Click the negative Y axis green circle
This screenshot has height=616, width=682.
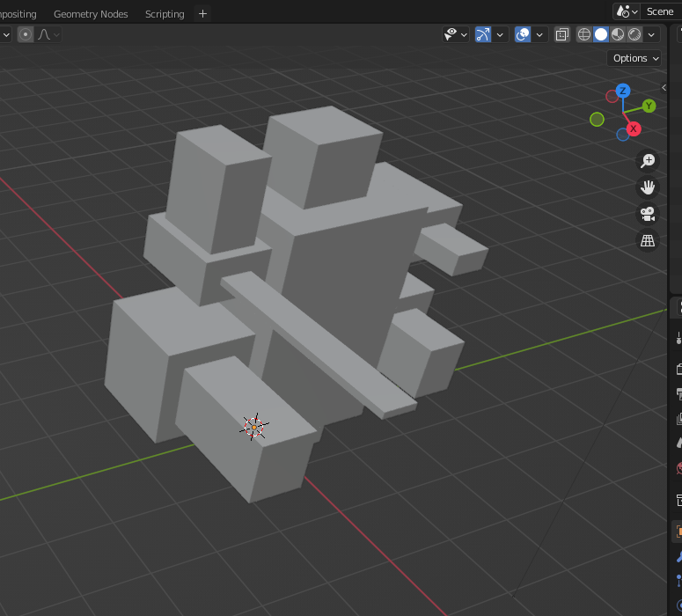point(597,119)
